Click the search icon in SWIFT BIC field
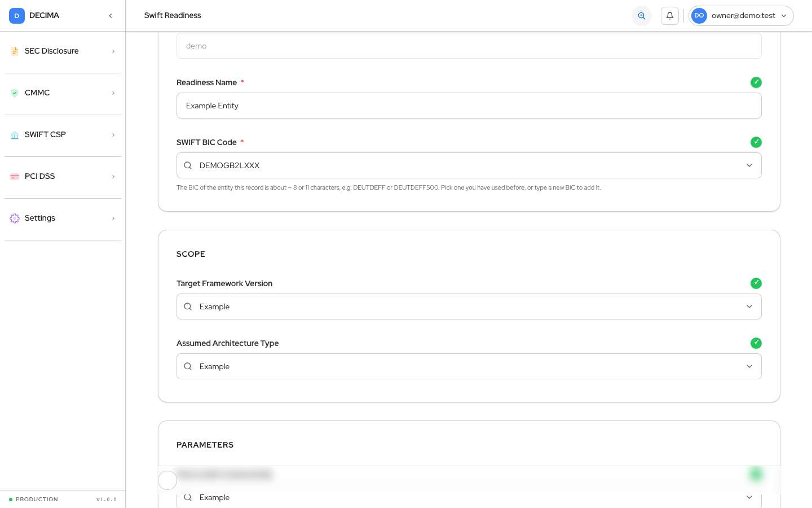 (x=188, y=165)
